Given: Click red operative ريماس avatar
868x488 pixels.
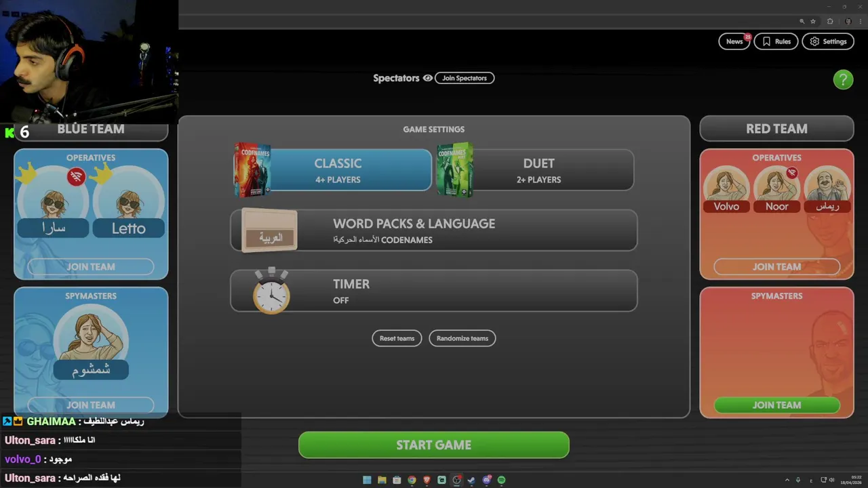Looking at the screenshot, I should [x=827, y=183].
